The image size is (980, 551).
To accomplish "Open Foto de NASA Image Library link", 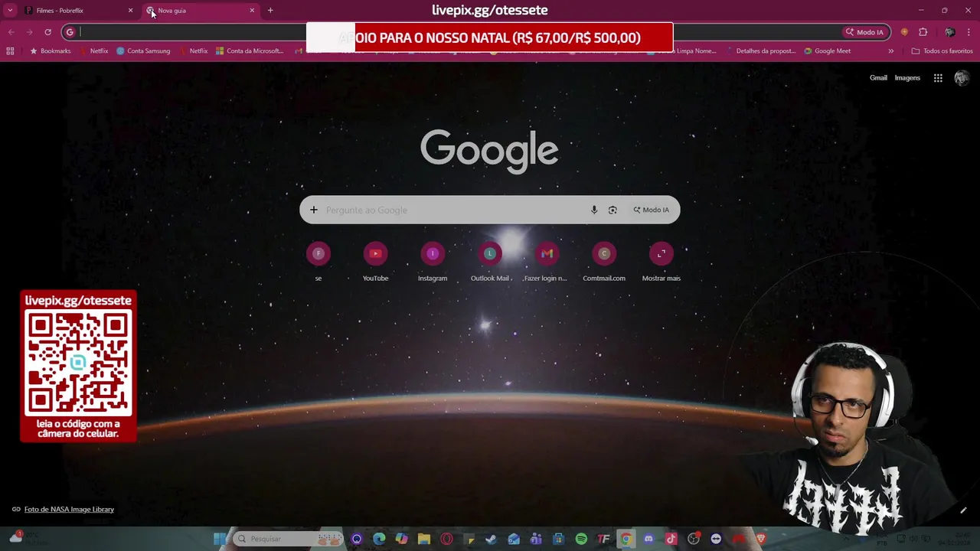I will tap(69, 510).
